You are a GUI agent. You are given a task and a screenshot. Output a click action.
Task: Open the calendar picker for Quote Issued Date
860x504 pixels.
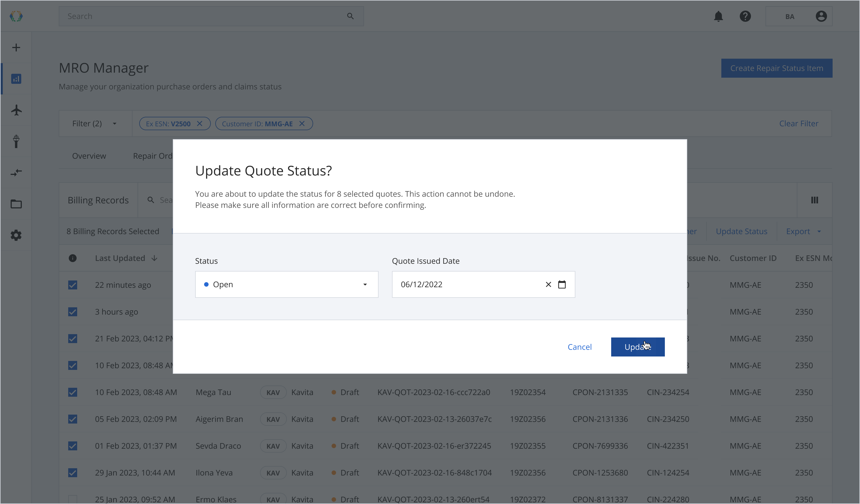(x=562, y=284)
